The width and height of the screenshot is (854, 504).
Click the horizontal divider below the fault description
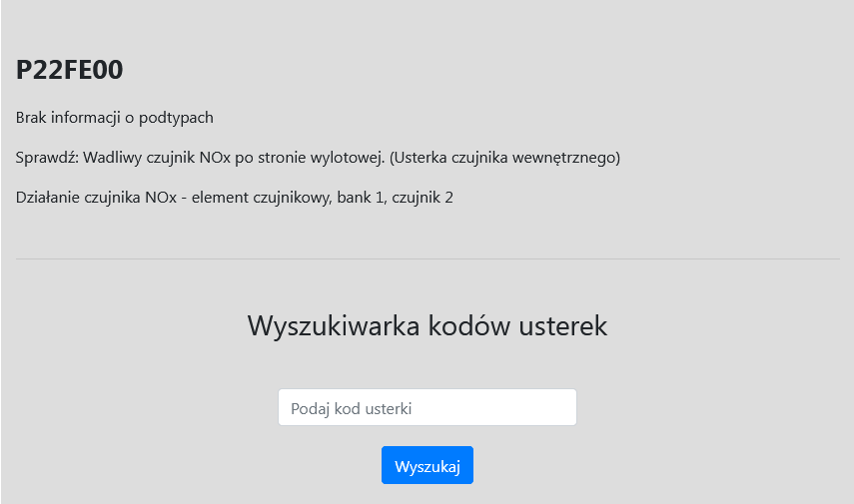point(427,259)
